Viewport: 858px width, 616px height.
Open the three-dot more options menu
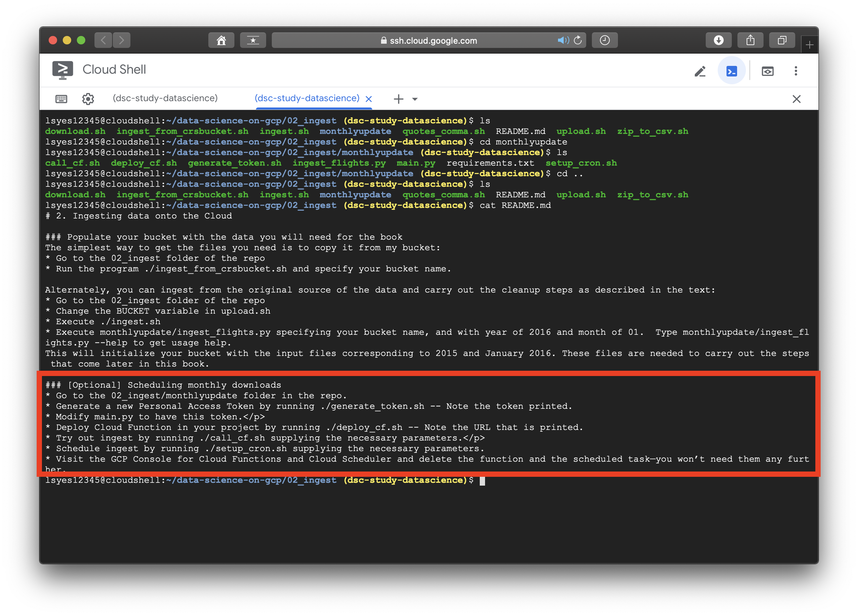point(796,71)
